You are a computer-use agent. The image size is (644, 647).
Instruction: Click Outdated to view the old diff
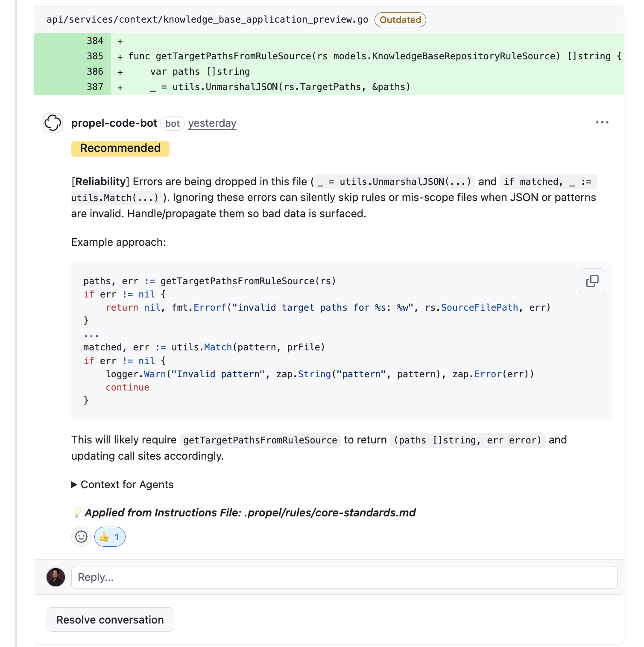click(x=400, y=20)
